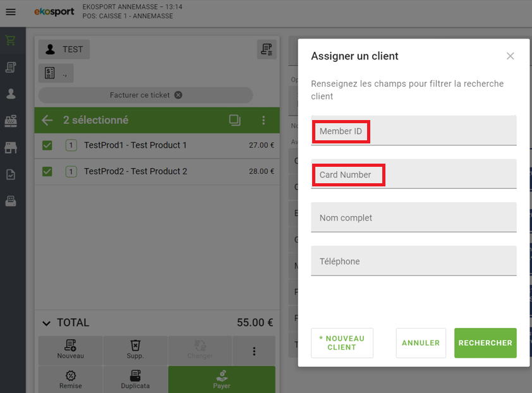Focus the Nom complet field
Image resolution: width=532 pixels, height=393 pixels.
(x=414, y=217)
